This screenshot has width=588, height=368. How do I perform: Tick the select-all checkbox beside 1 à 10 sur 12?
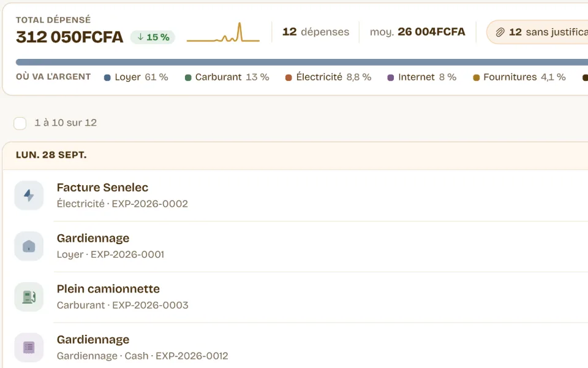click(x=20, y=123)
